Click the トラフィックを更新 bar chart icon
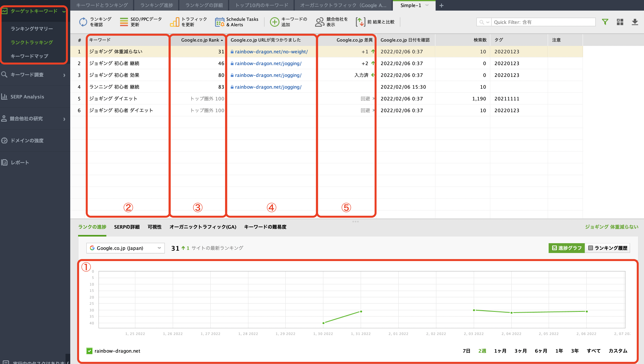 [x=175, y=22]
